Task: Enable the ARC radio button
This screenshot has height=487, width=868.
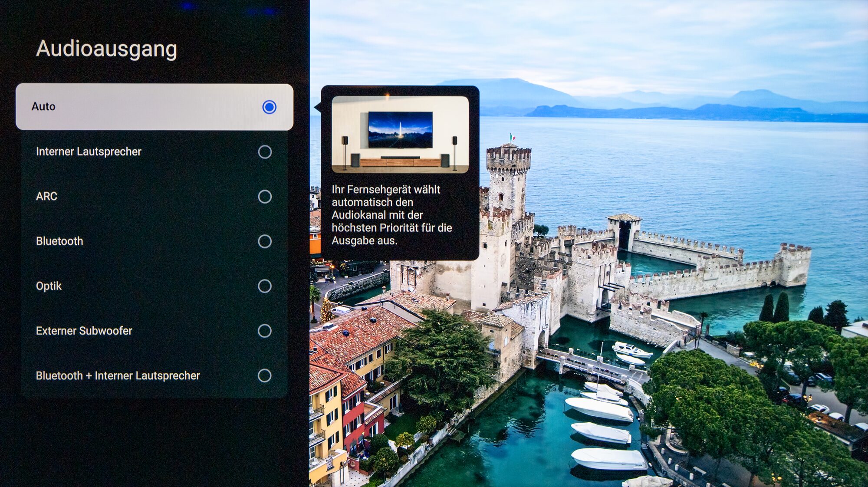Action: [x=265, y=197]
